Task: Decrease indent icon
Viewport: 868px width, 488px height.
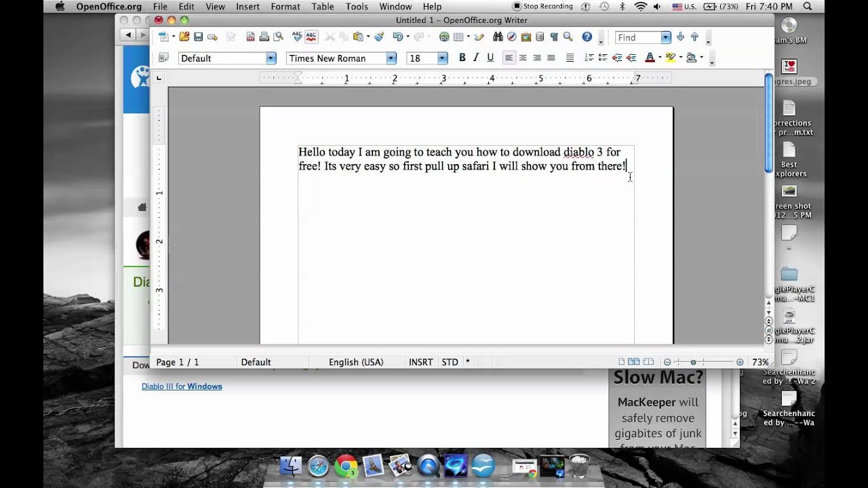Action: click(x=617, y=58)
